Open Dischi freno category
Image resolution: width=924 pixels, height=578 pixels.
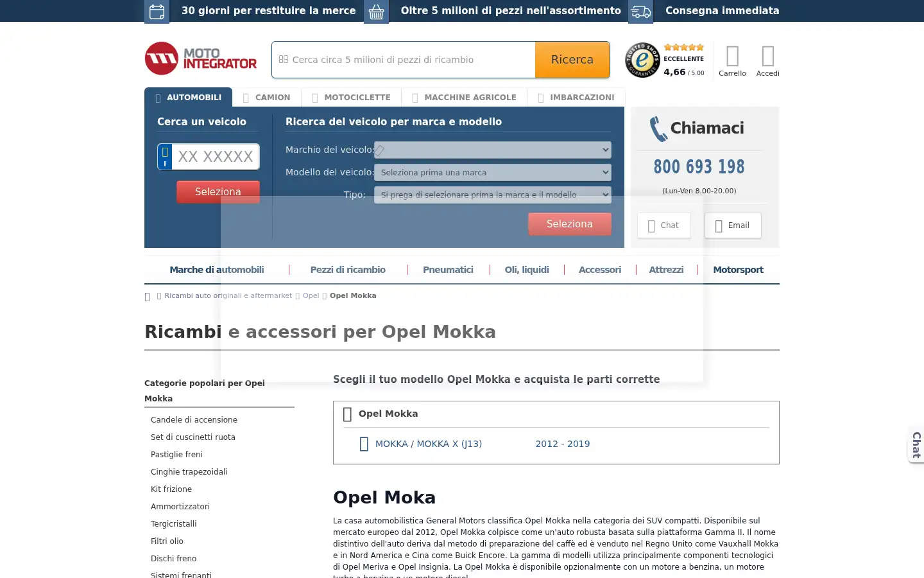174,559
